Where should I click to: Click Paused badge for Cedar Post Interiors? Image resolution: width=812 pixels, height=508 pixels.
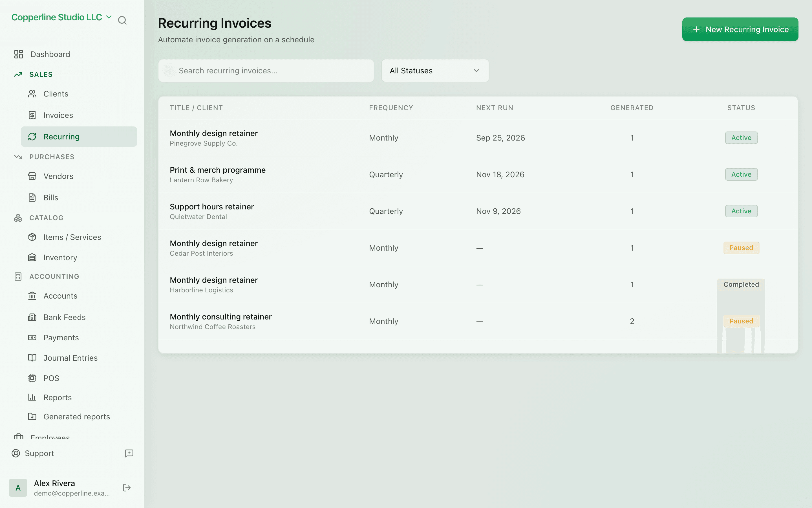[x=741, y=248]
